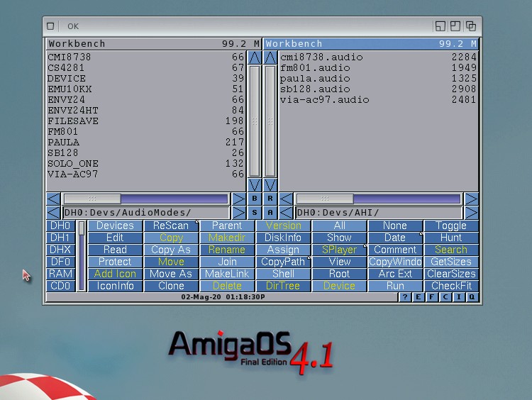Screen dimensions: 532x400
Task: Click the Q quit icon in status bar
Action: 472,297
